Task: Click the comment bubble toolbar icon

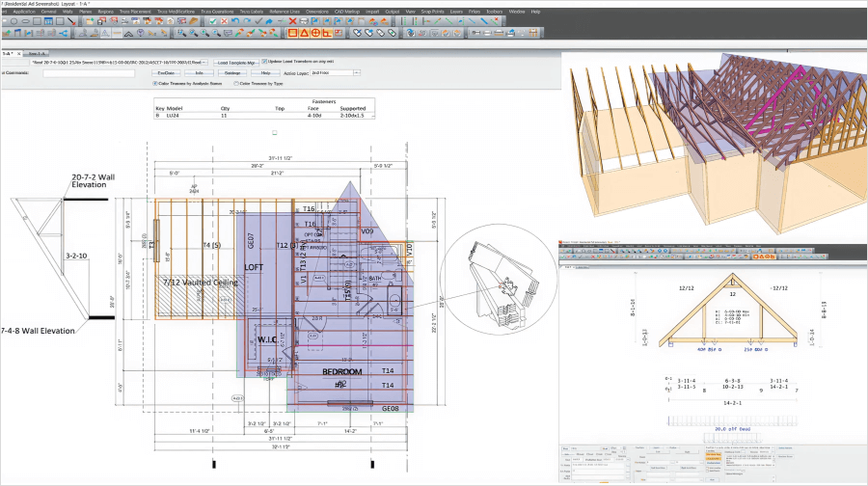Action: pos(228,33)
